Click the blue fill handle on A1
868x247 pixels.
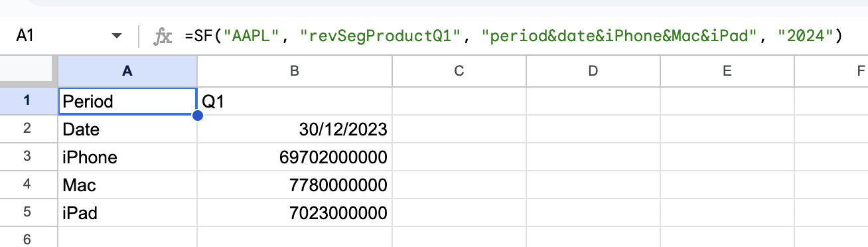click(197, 116)
